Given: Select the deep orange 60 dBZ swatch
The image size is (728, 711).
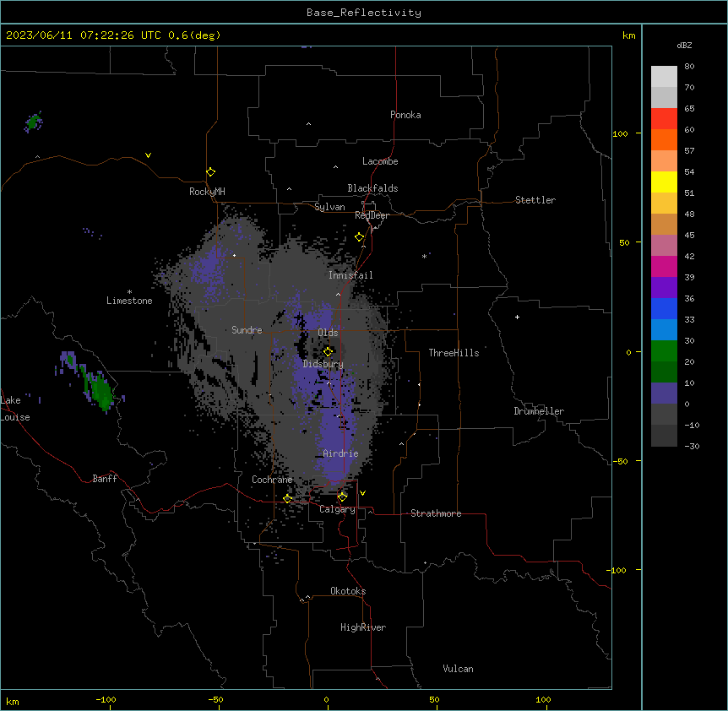Looking at the screenshot, I should (664, 139).
